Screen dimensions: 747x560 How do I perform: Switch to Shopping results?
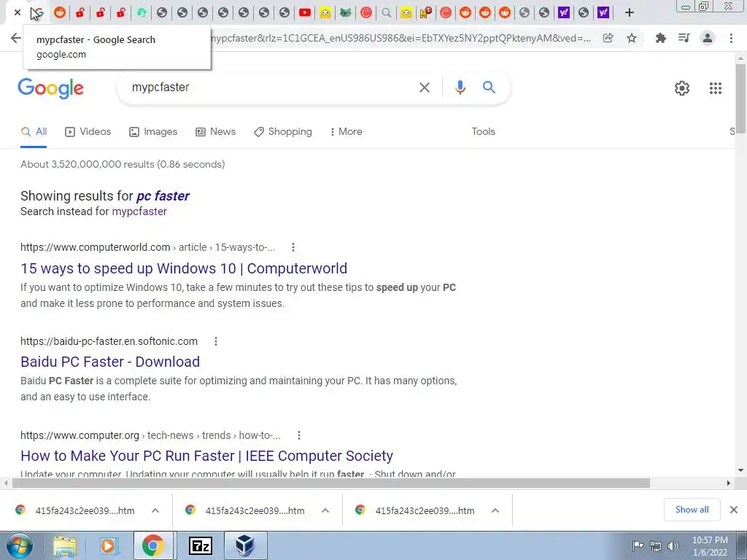pyautogui.click(x=283, y=132)
